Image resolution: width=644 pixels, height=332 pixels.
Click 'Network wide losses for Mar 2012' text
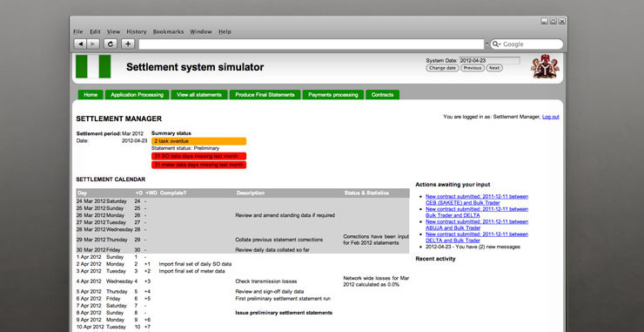[376, 281]
